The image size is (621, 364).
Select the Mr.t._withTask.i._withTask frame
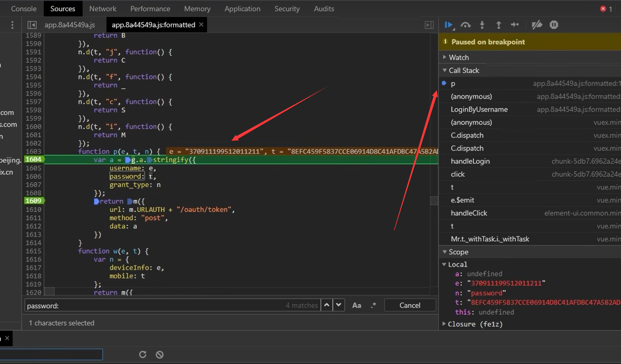(x=530, y=239)
